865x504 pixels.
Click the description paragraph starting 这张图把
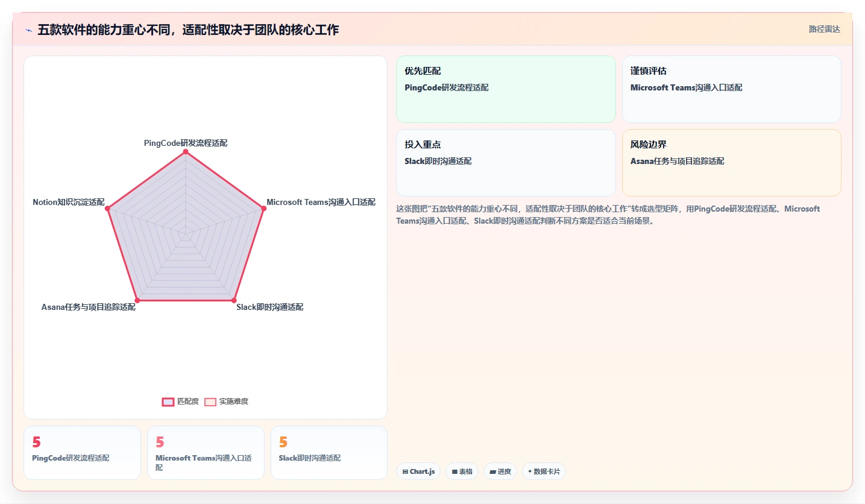[608, 215]
